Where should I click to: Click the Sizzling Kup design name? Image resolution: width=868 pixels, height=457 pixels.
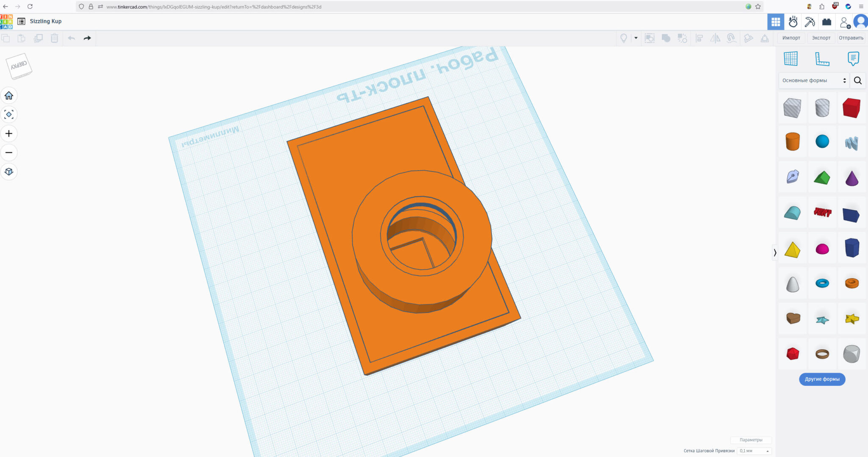coord(45,21)
